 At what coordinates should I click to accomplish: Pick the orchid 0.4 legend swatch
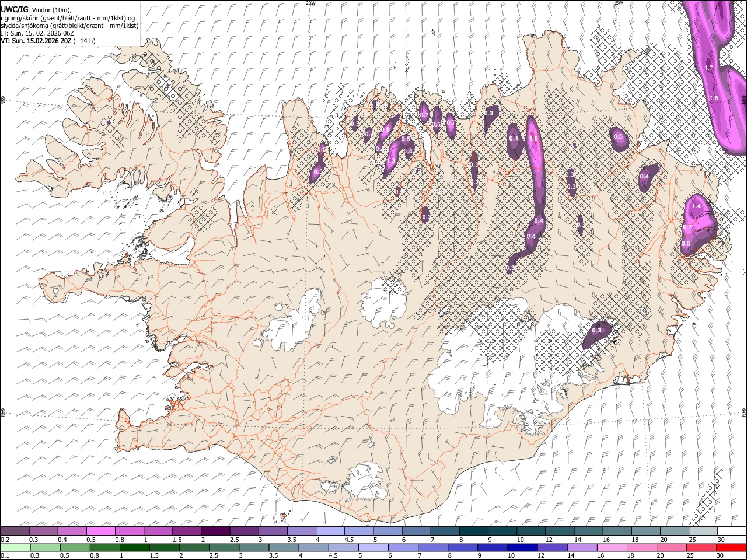pos(72,531)
